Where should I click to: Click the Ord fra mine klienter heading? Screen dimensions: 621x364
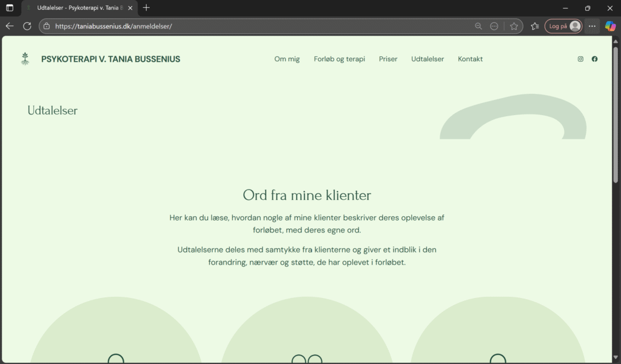[307, 195]
